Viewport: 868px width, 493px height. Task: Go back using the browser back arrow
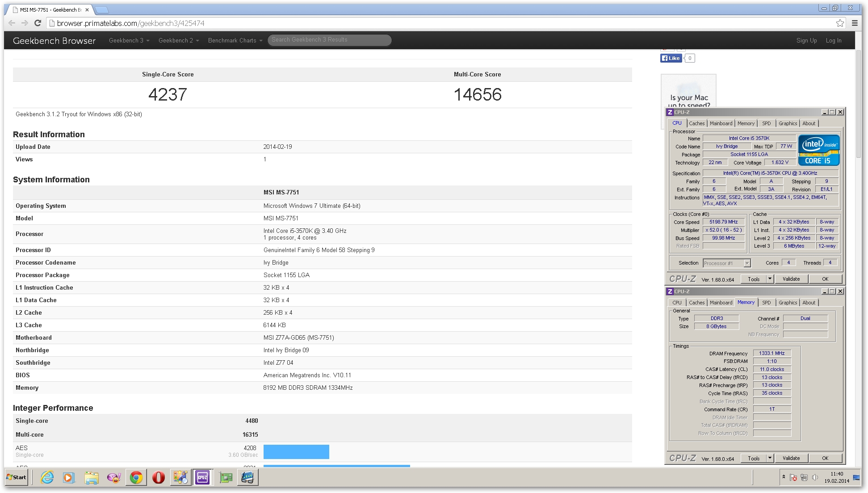tap(12, 23)
